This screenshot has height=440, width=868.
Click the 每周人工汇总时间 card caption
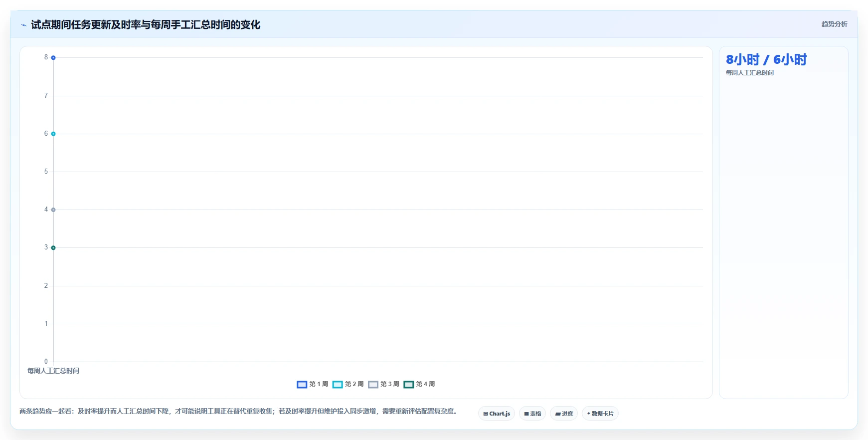pos(750,73)
